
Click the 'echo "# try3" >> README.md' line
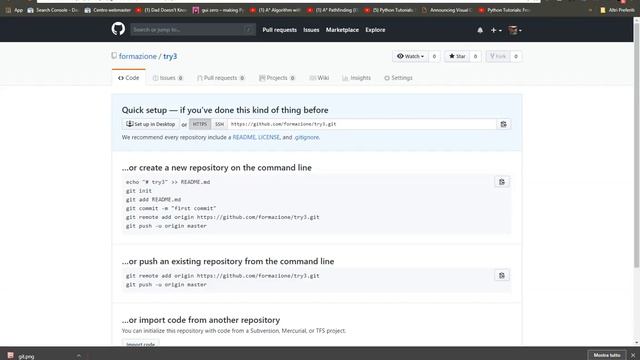168,182
